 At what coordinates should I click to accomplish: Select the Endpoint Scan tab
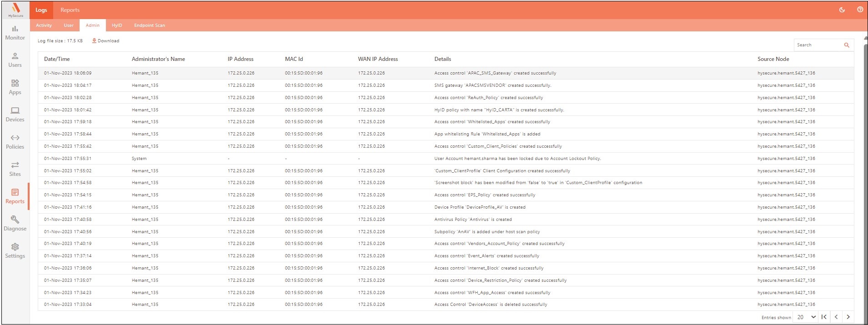[x=150, y=25]
